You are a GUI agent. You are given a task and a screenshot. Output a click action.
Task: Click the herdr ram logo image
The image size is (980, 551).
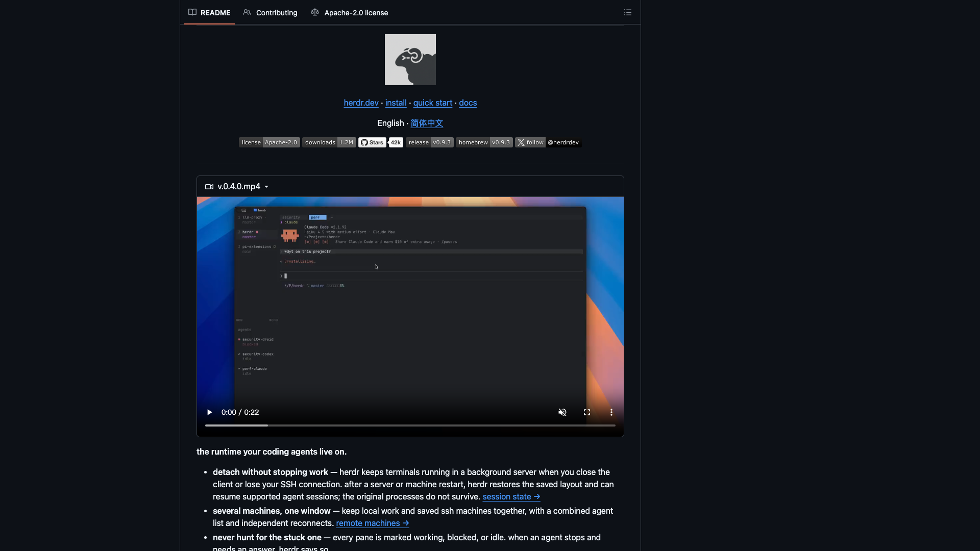pos(410,60)
